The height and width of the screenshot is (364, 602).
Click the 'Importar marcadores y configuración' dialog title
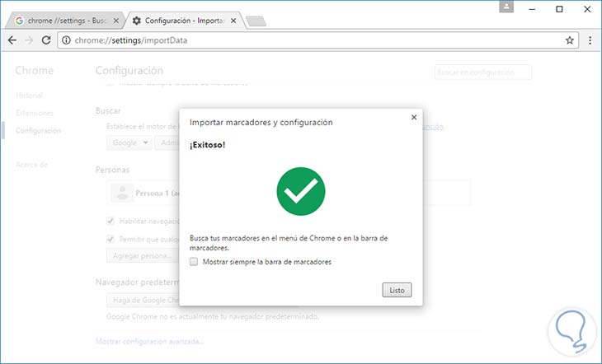click(x=261, y=123)
